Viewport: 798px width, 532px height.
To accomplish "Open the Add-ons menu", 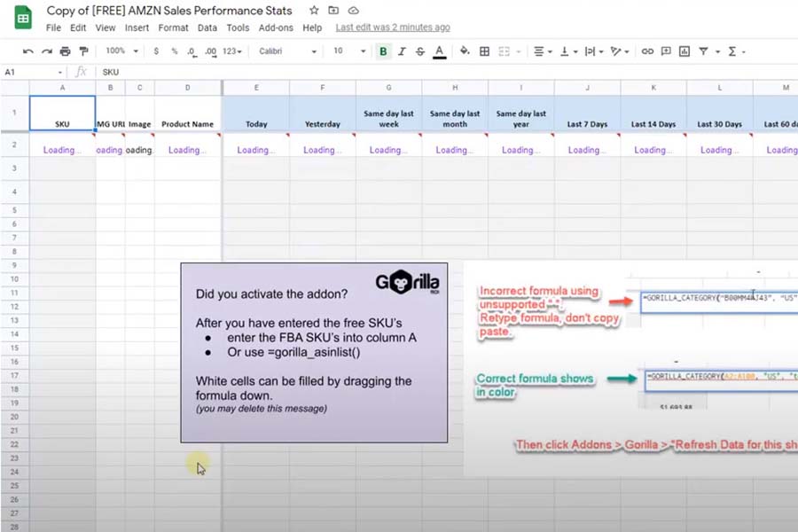I will click(x=276, y=27).
